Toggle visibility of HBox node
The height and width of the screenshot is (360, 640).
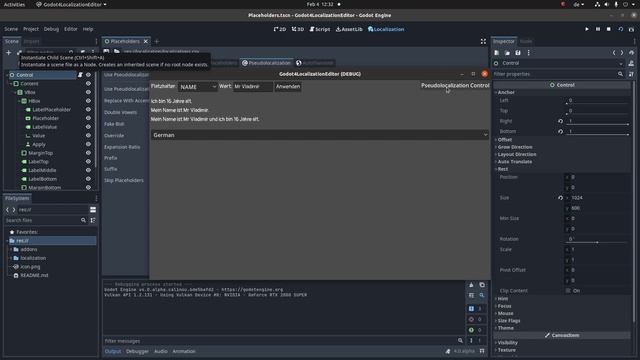(x=88, y=101)
